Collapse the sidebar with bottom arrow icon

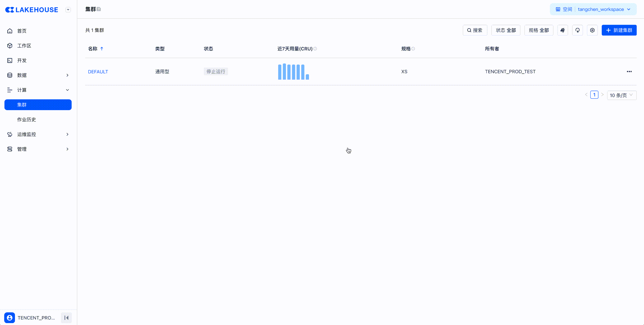pos(66,318)
